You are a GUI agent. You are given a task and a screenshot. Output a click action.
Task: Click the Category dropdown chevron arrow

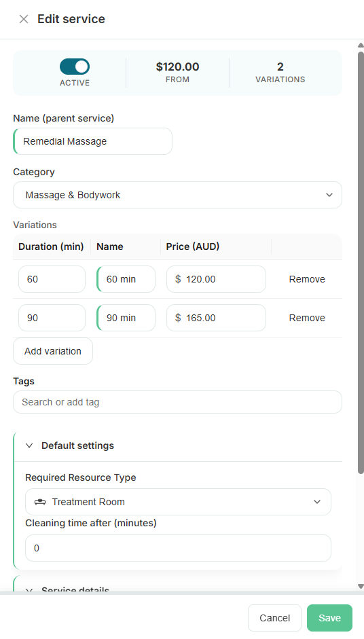[329, 195]
